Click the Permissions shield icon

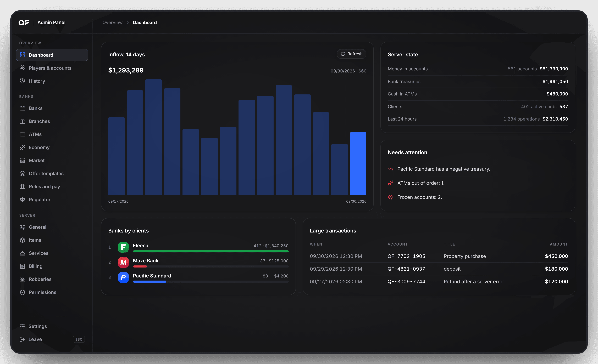[x=23, y=292]
